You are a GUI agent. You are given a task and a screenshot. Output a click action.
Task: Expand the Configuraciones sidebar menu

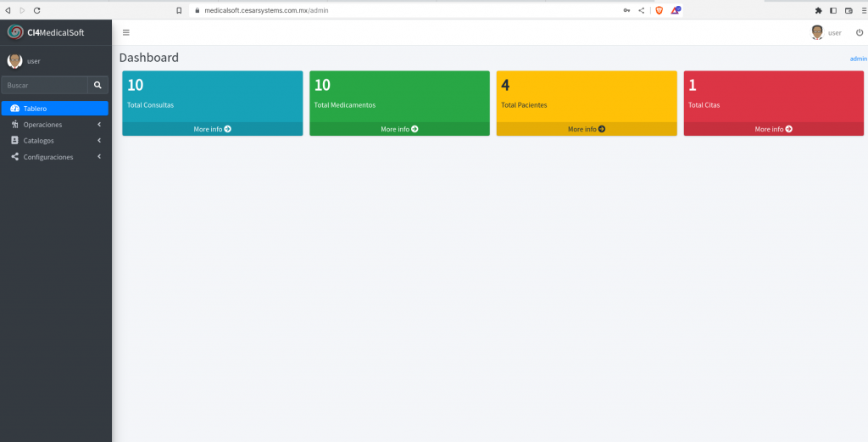point(55,157)
